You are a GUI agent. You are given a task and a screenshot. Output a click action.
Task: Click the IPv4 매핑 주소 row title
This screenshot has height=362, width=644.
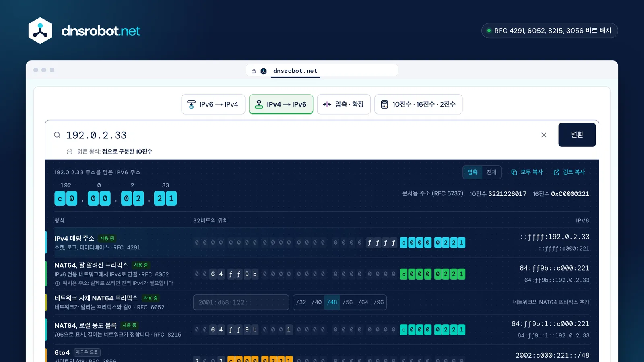pyautogui.click(x=74, y=239)
